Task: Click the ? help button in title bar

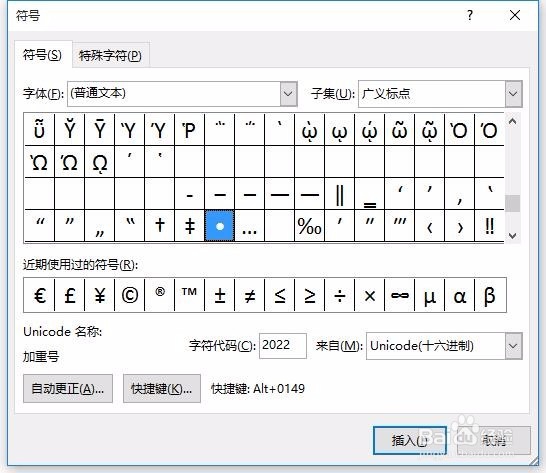Action: coord(470,15)
